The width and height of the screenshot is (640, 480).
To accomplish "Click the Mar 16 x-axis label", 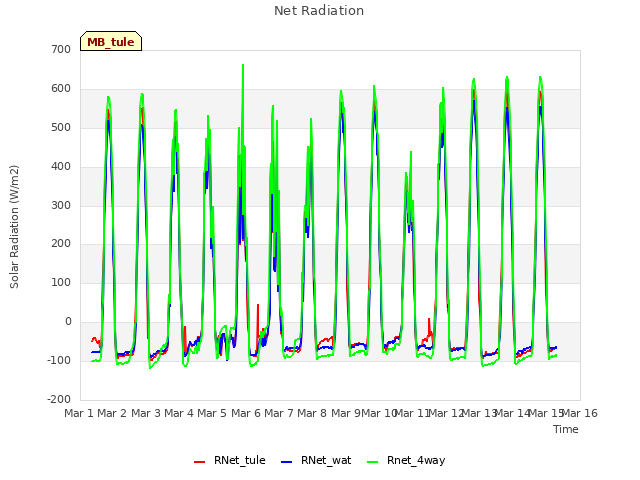I will pos(580,413).
